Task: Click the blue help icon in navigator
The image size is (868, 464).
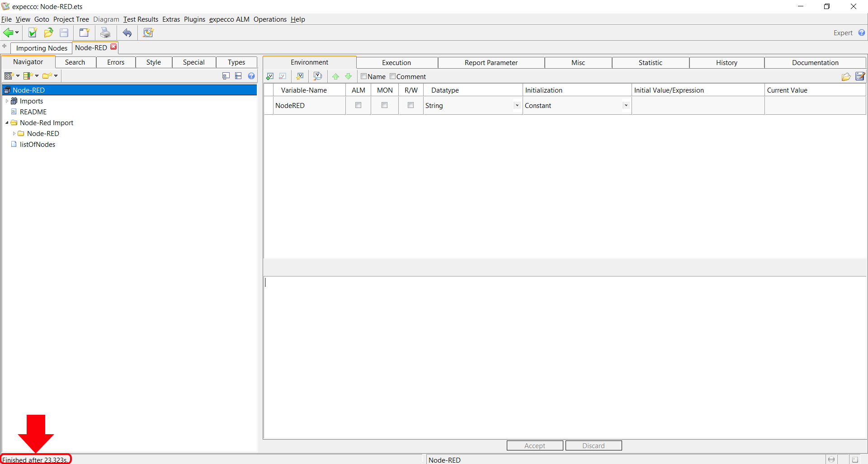Action: coord(251,76)
